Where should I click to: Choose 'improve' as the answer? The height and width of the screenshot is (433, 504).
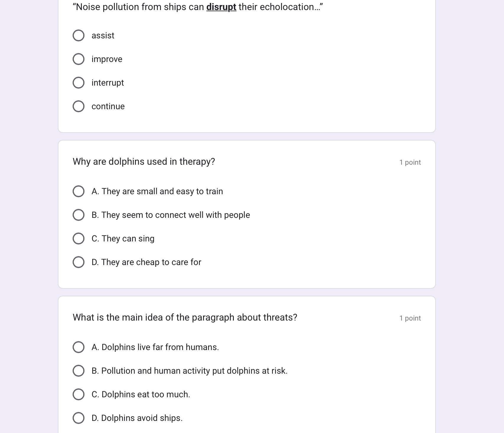click(79, 59)
